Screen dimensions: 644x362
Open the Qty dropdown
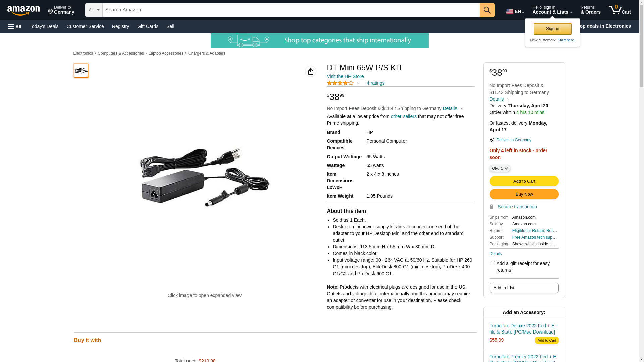coord(500,168)
